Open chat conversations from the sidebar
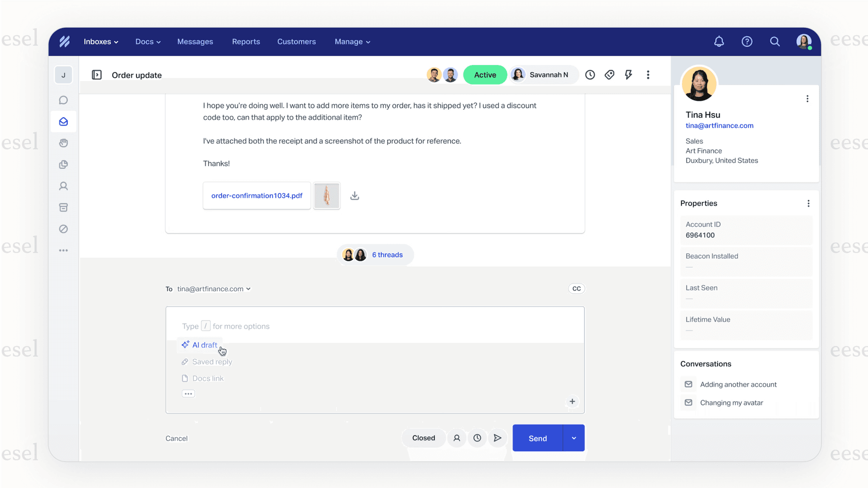Image resolution: width=868 pixels, height=488 pixels. (63, 100)
